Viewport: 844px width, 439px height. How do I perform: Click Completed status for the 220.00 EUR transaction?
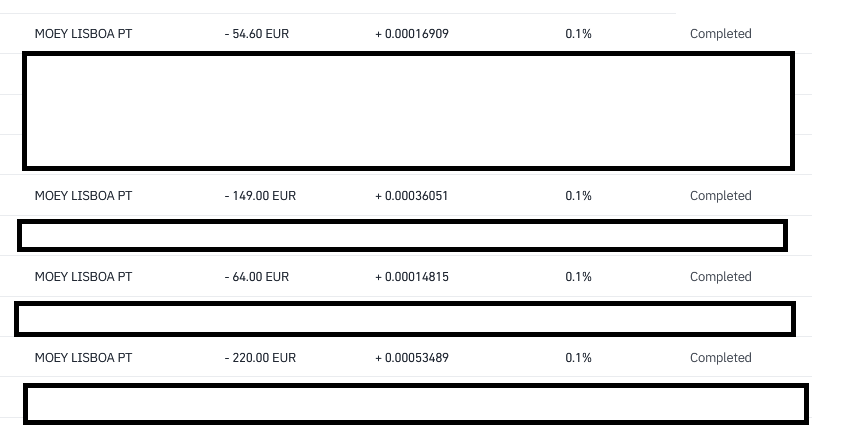click(x=720, y=358)
